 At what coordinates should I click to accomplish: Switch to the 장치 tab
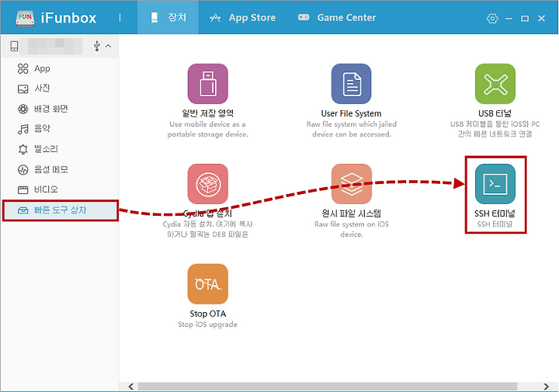pyautogui.click(x=168, y=17)
